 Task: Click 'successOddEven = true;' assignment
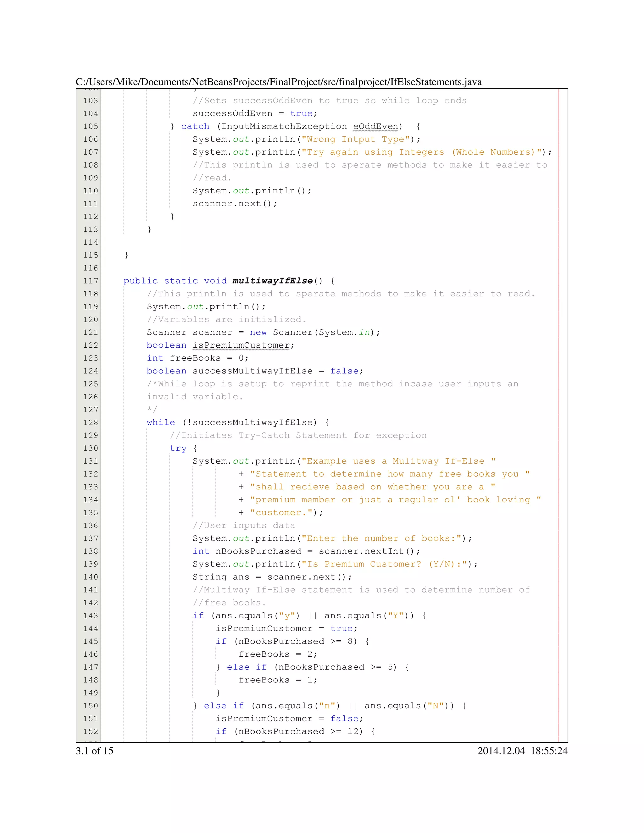click(x=255, y=114)
